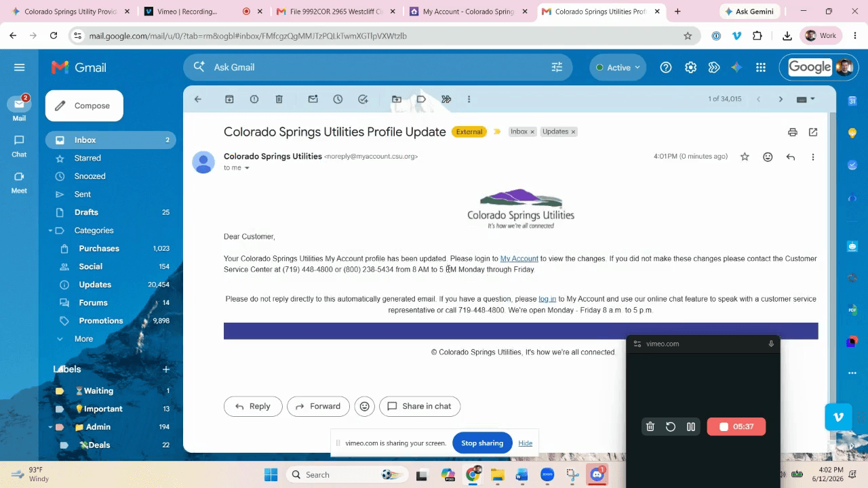Open the Move to folder icon
The image size is (868, 488).
[x=397, y=99]
